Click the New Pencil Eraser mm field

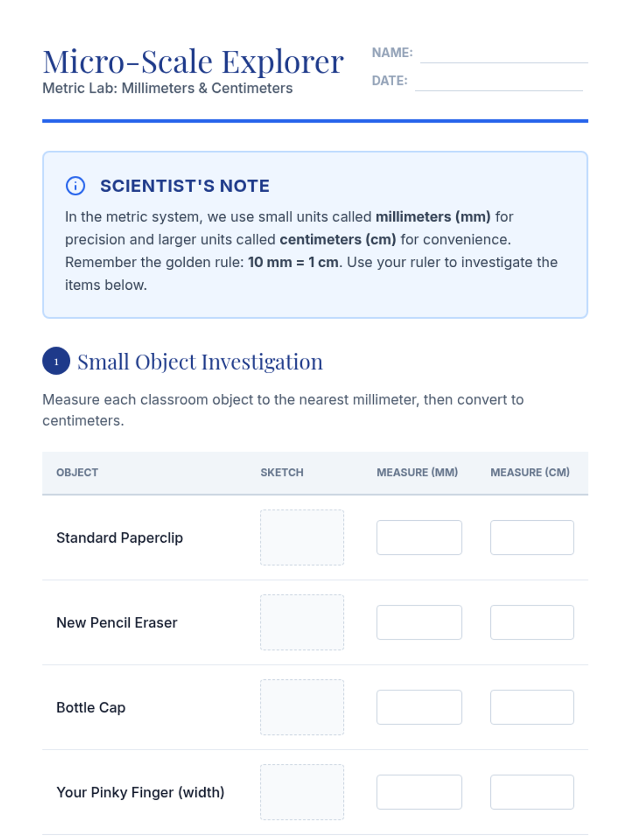click(x=419, y=623)
